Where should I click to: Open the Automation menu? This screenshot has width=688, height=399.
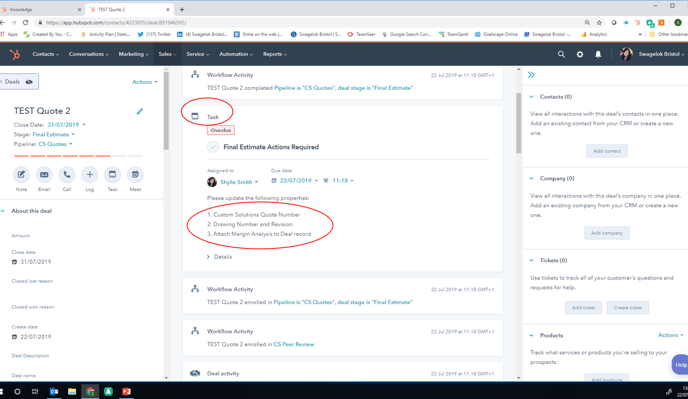click(x=236, y=54)
